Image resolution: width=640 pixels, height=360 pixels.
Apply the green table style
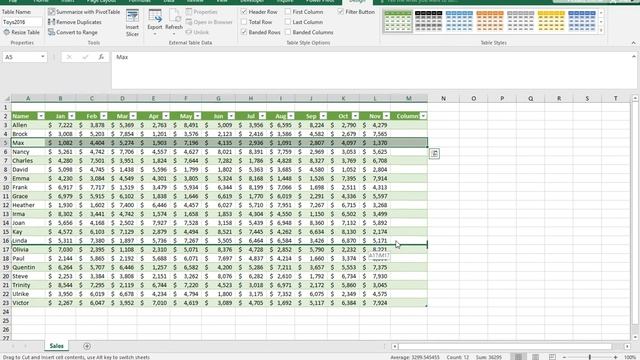pyautogui.click(x=398, y=21)
